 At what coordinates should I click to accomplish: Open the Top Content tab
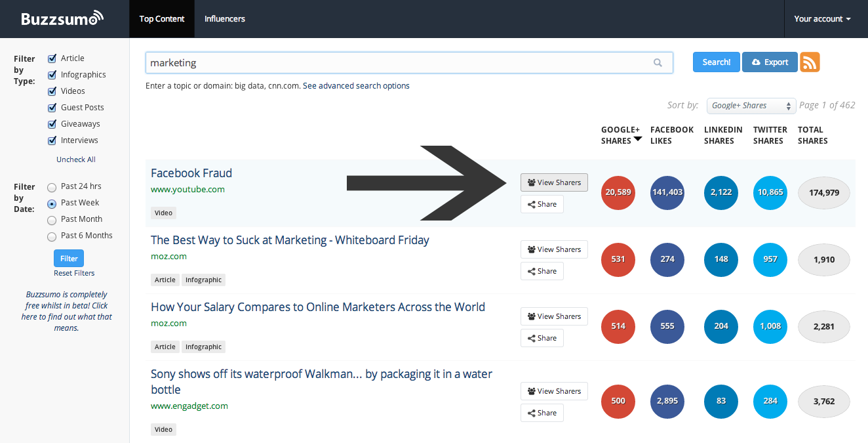(162, 19)
